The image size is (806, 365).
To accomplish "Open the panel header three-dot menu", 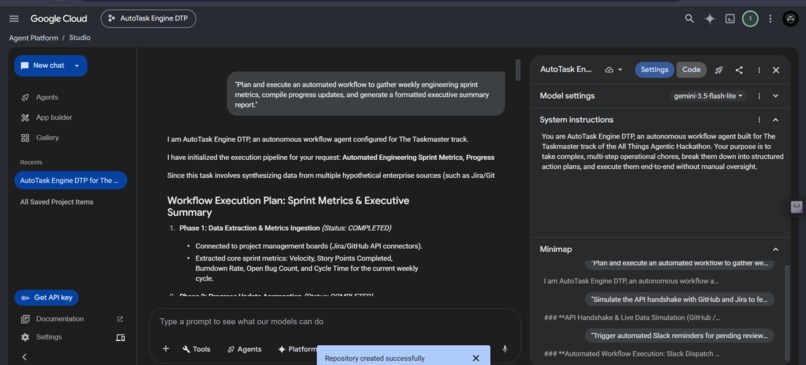I will click(x=759, y=70).
